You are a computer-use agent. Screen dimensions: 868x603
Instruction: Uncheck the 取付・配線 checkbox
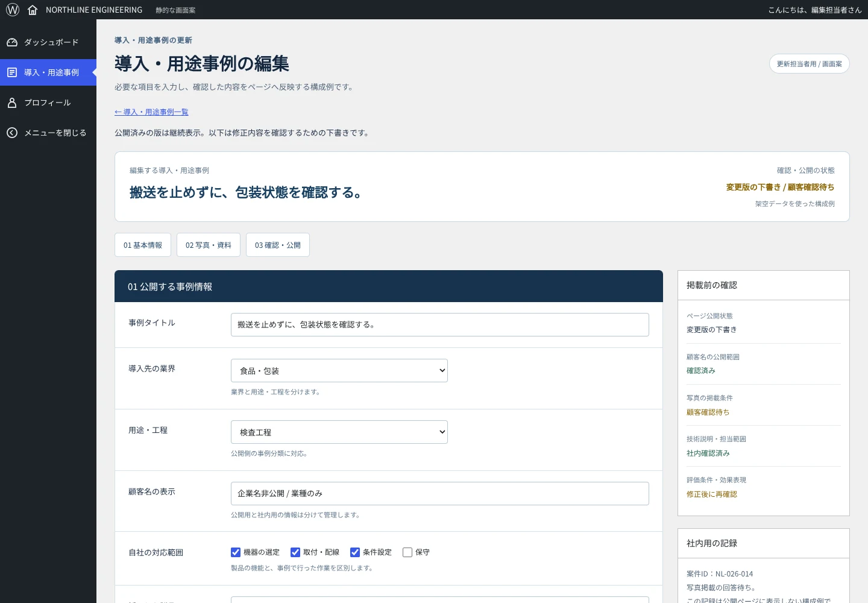[295, 552]
